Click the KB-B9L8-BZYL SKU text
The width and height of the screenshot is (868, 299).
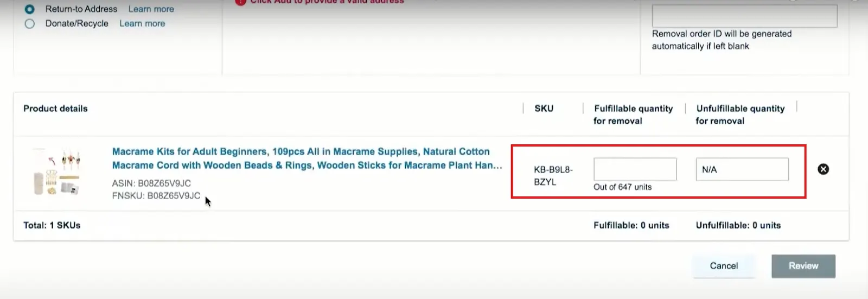click(553, 176)
